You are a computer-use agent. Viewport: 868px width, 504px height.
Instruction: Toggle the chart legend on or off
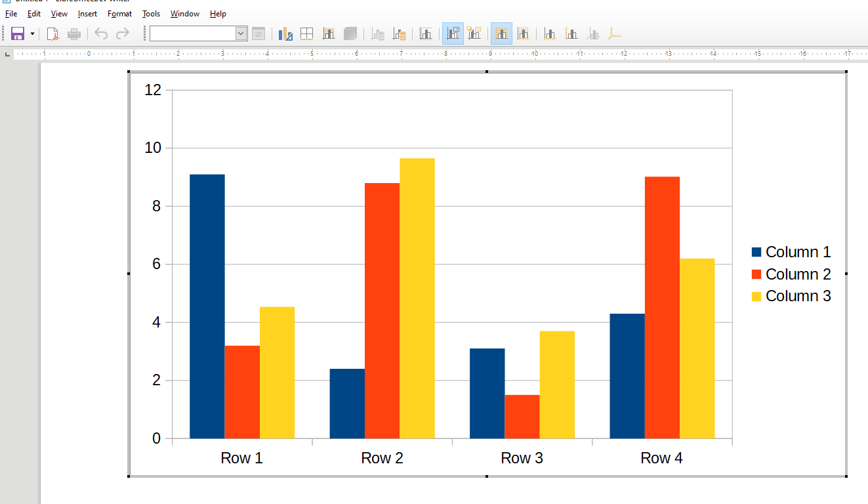pos(452,33)
